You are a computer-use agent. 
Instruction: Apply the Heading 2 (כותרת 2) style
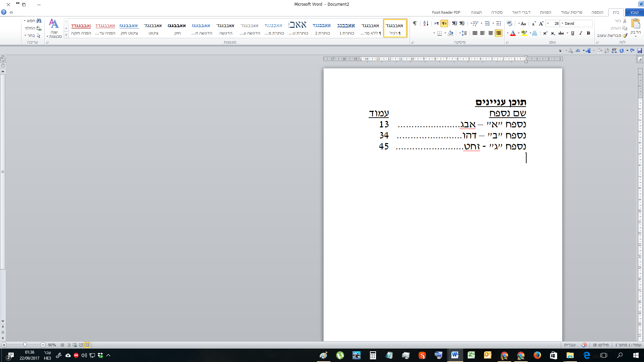(x=322, y=28)
